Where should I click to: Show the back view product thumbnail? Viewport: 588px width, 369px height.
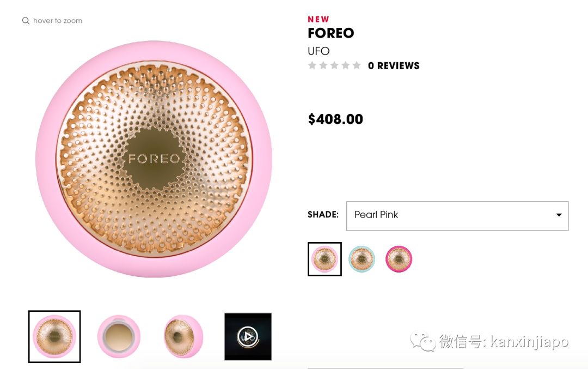pyautogui.click(x=119, y=336)
